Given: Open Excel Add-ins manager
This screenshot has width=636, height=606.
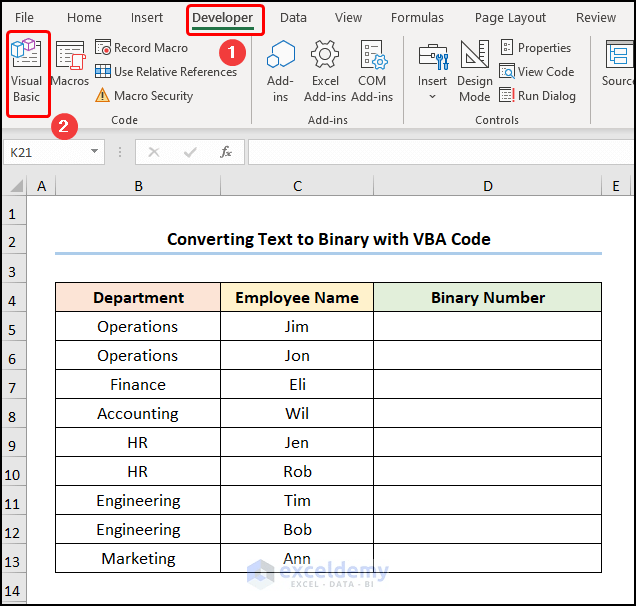Looking at the screenshot, I should point(325,71).
